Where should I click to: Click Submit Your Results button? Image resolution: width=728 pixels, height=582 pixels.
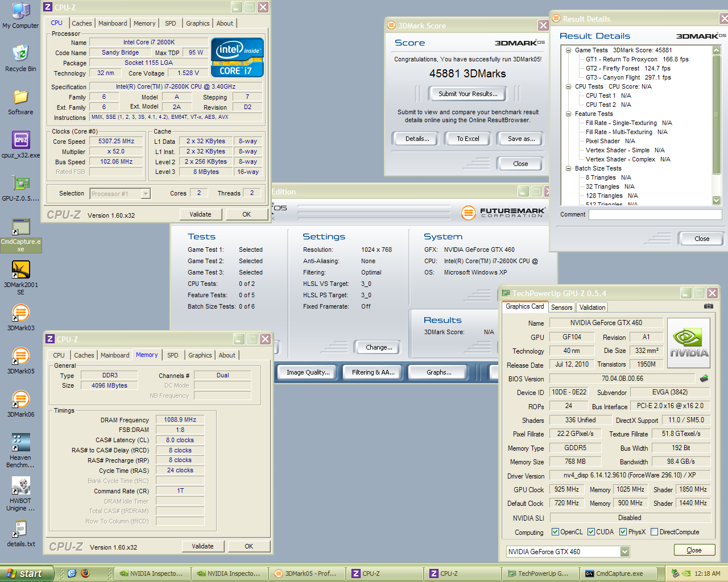click(x=468, y=94)
